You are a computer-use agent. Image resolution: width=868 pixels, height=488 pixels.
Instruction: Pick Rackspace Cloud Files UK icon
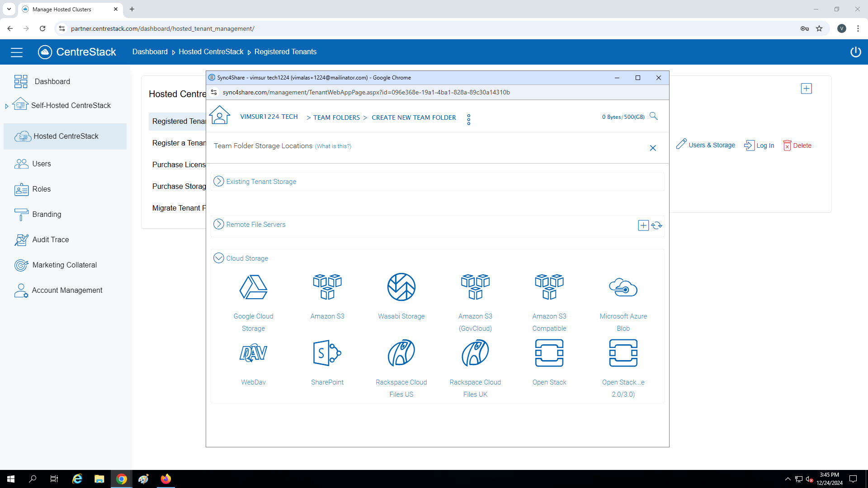(x=475, y=353)
